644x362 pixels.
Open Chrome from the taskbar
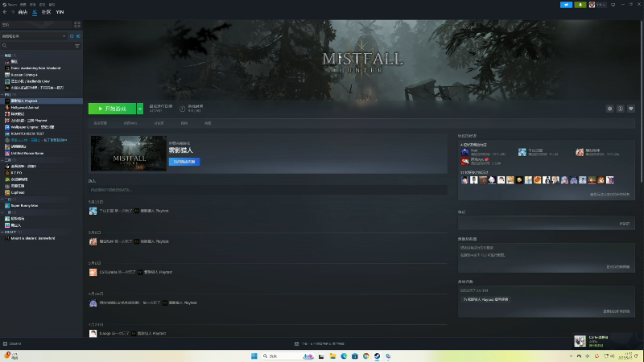[x=365, y=356]
